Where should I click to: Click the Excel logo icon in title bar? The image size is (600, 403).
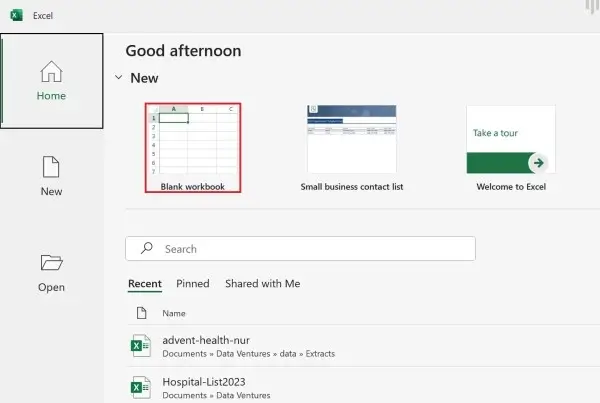pos(16,16)
